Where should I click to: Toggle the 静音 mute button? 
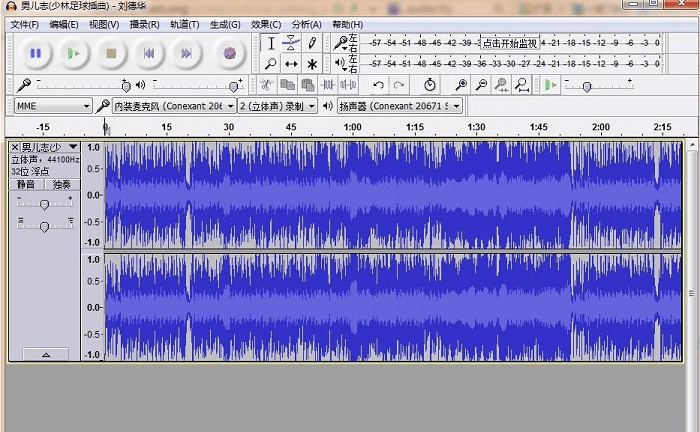click(x=26, y=184)
